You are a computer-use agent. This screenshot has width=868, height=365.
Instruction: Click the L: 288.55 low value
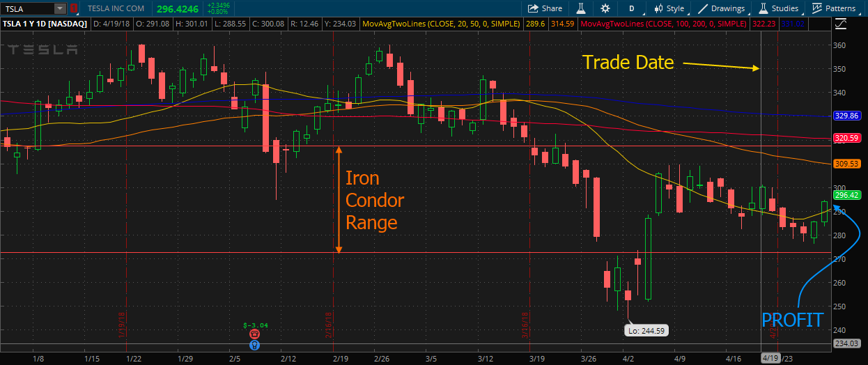pos(230,24)
